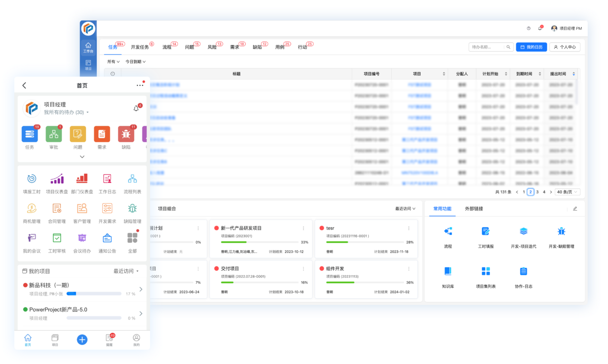Open the 40条/页 page size dropdown

pyautogui.click(x=567, y=192)
